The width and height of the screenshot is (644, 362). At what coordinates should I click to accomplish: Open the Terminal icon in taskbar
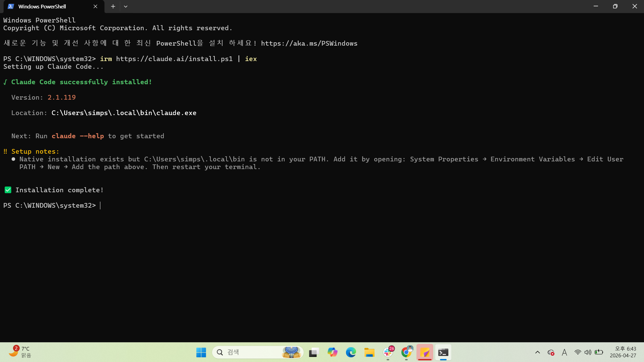(443, 352)
